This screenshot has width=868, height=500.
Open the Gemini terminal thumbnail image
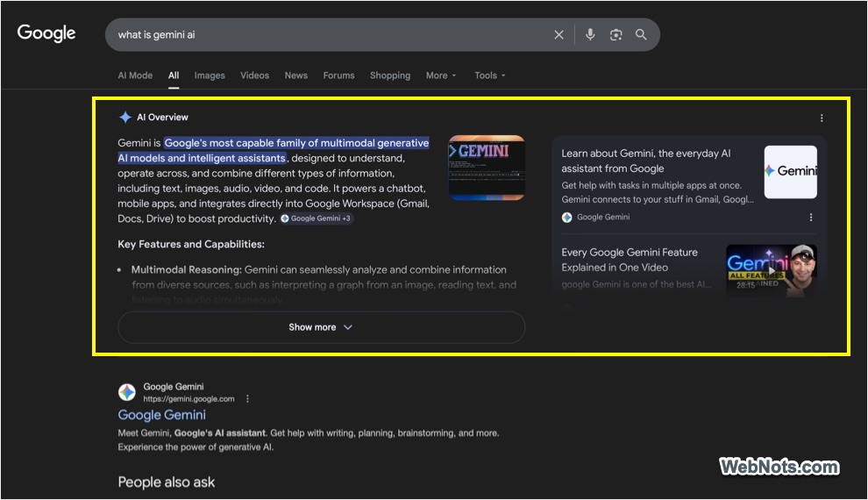click(487, 168)
